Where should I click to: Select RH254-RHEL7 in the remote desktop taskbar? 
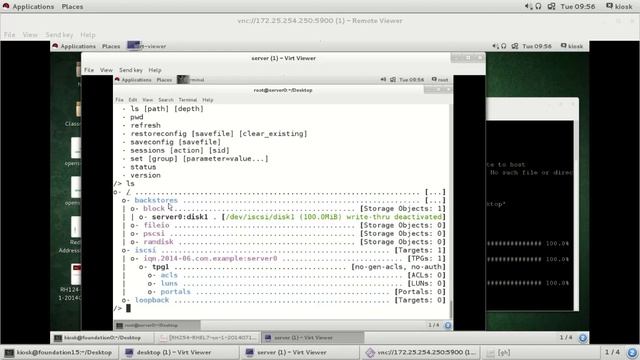click(x=208, y=338)
